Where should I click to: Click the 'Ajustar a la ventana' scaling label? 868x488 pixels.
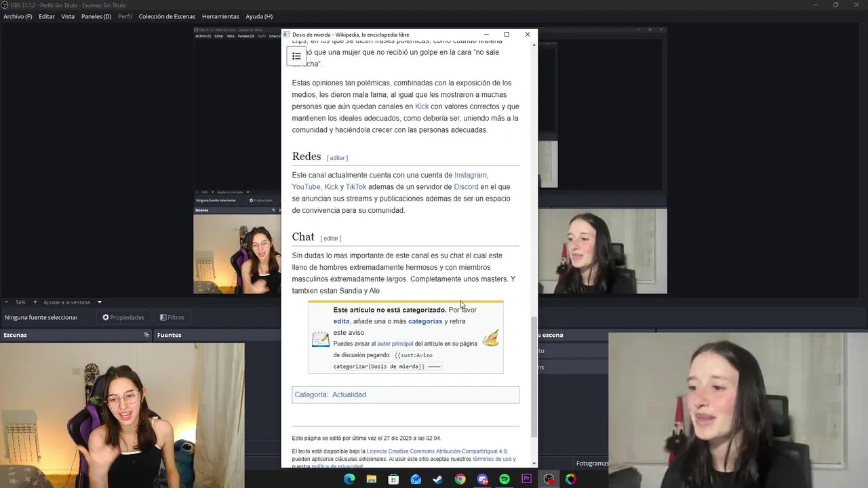click(67, 302)
